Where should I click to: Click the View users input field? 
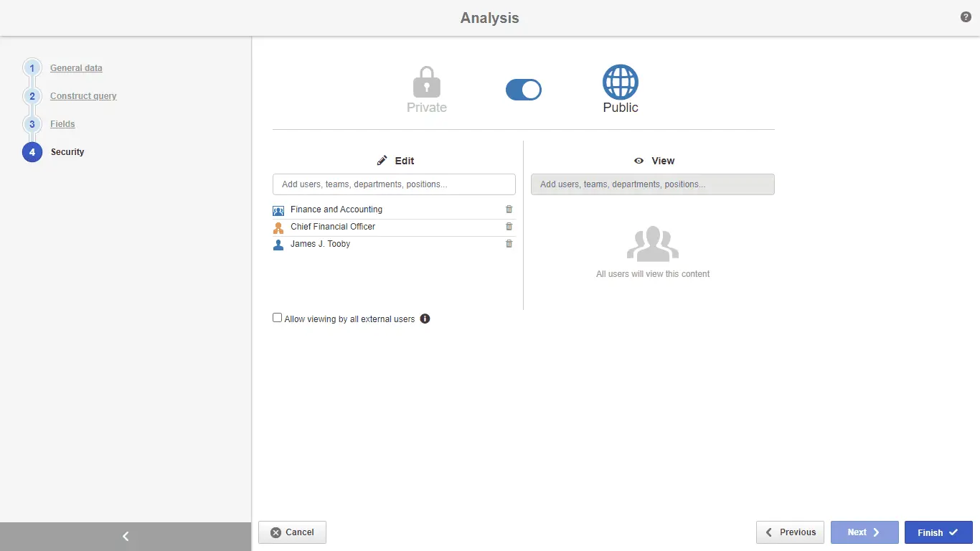click(x=652, y=184)
